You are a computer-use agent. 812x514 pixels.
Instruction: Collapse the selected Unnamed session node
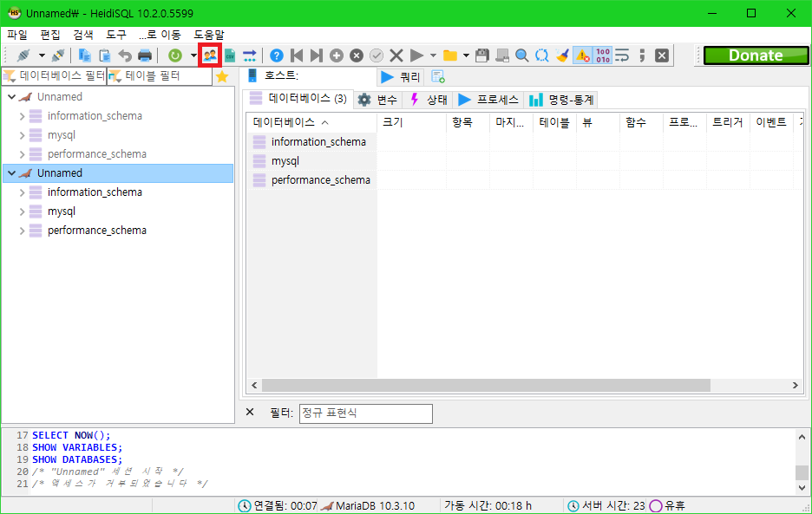point(11,172)
